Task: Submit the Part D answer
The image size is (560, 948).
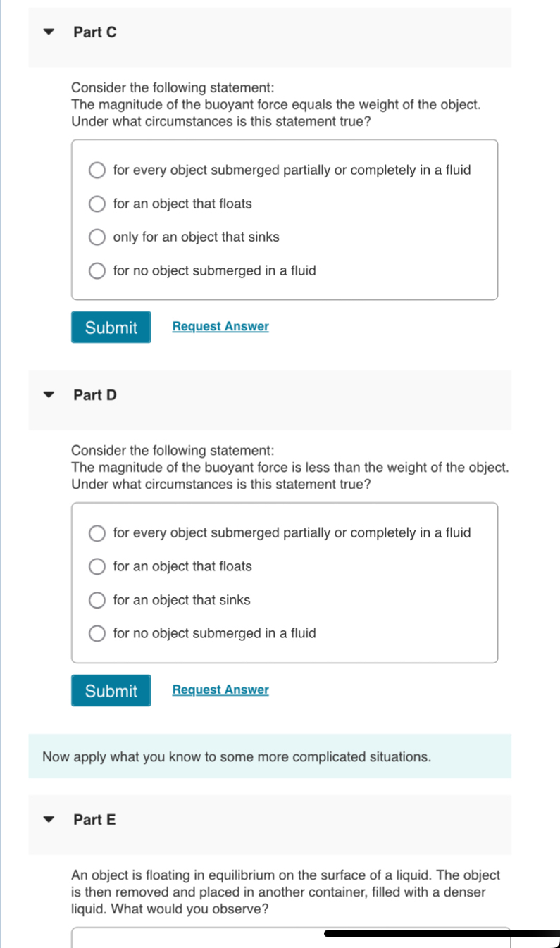Action: [111, 690]
